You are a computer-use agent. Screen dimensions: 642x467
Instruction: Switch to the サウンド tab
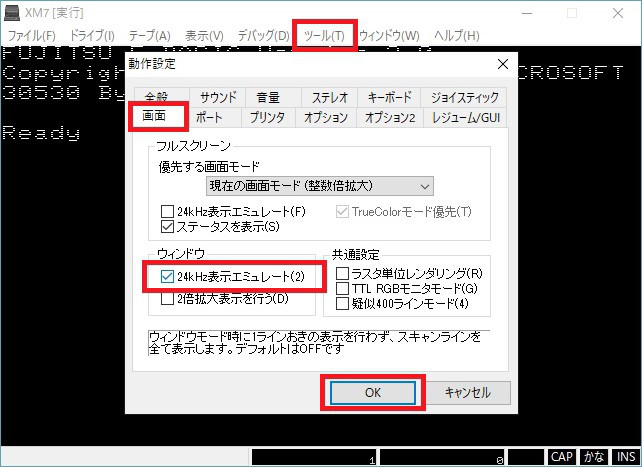click(x=218, y=97)
